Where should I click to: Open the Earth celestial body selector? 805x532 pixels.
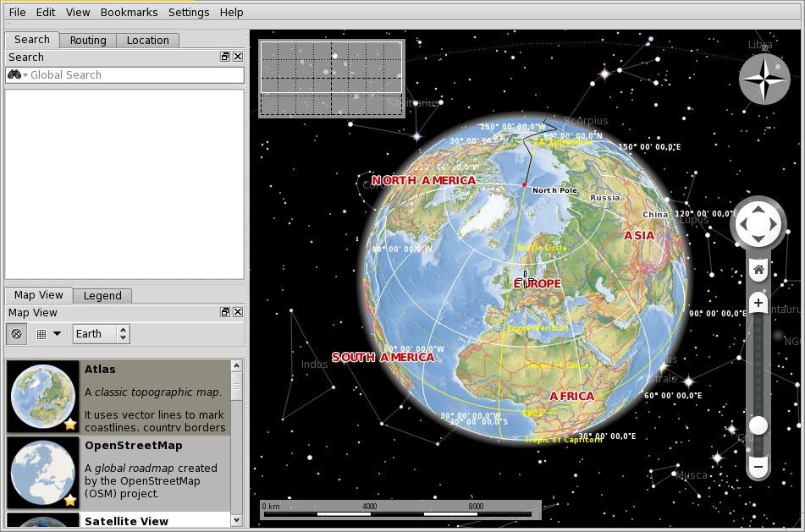[102, 334]
